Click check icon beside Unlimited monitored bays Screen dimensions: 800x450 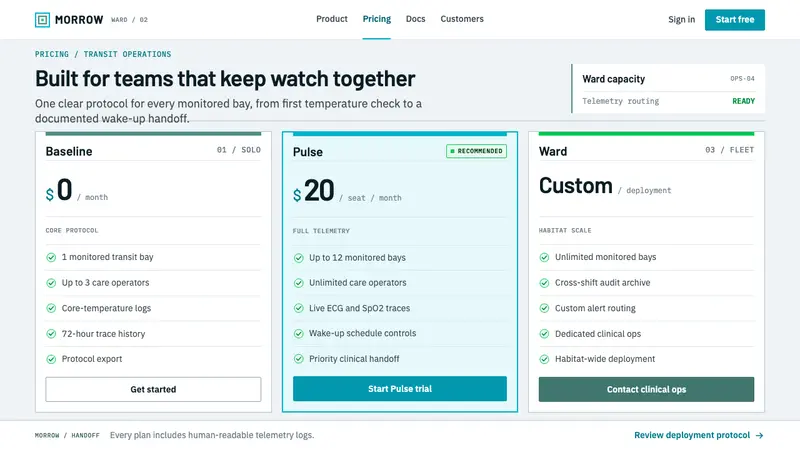(x=544, y=257)
